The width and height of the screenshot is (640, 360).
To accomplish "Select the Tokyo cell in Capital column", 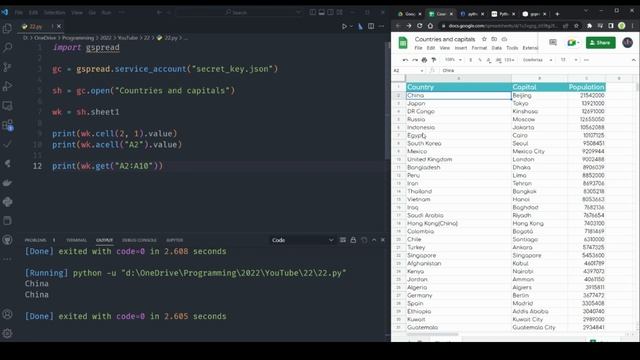I will point(539,103).
